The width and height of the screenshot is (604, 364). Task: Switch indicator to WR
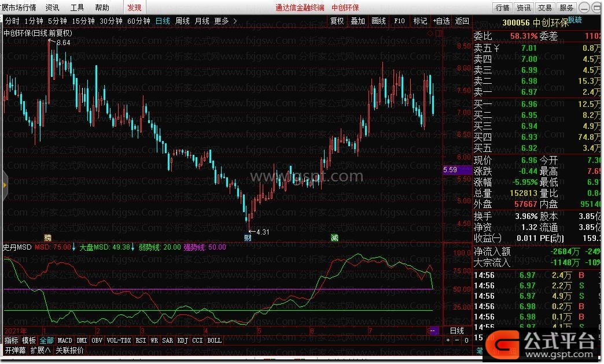154,340
